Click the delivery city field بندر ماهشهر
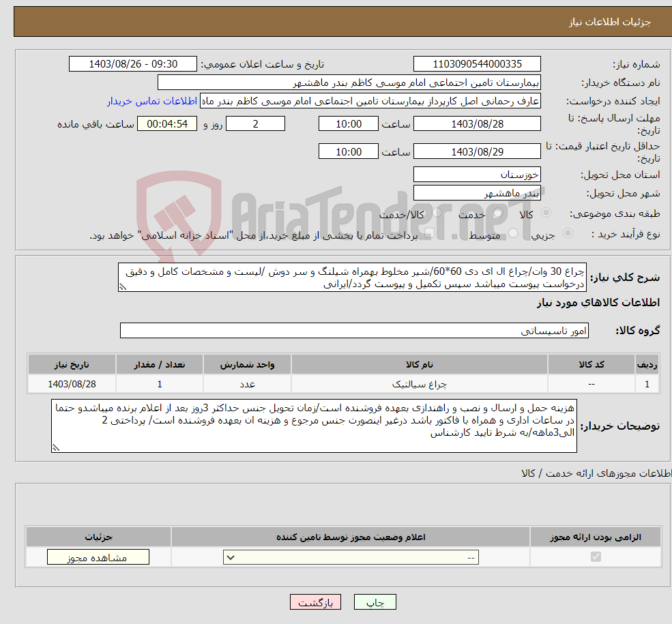 point(477,193)
